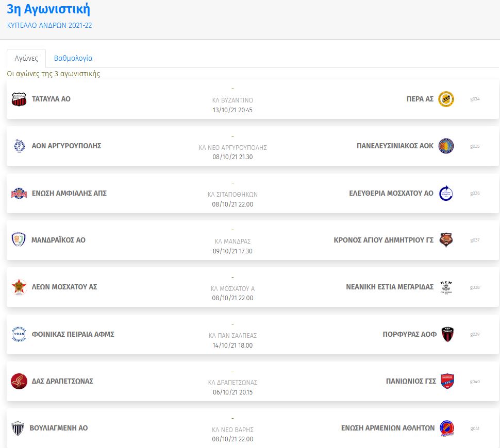The image size is (500, 448).
Task: Open the ΠΑΝΙΩΝΙΟΣ ΓΣΣ shield logo
Action: (x=447, y=381)
